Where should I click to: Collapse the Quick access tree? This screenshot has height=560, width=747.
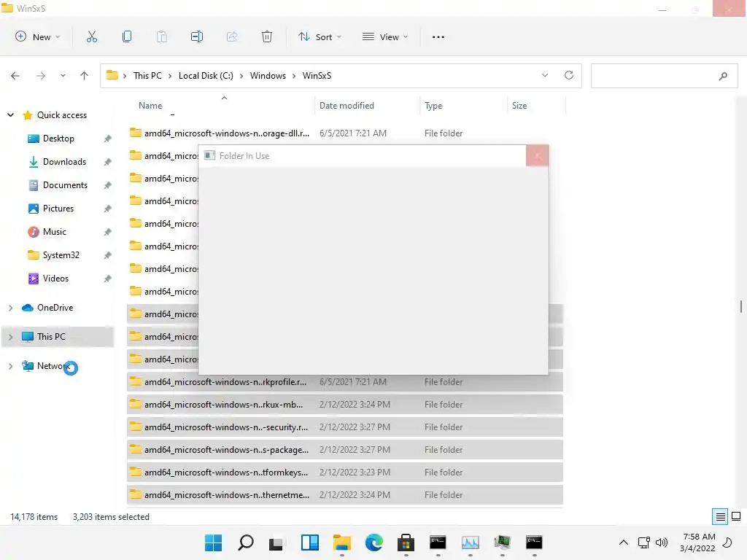[10, 114]
